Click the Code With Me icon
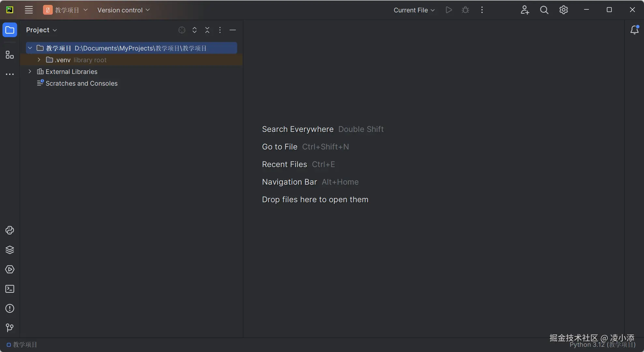 point(524,10)
